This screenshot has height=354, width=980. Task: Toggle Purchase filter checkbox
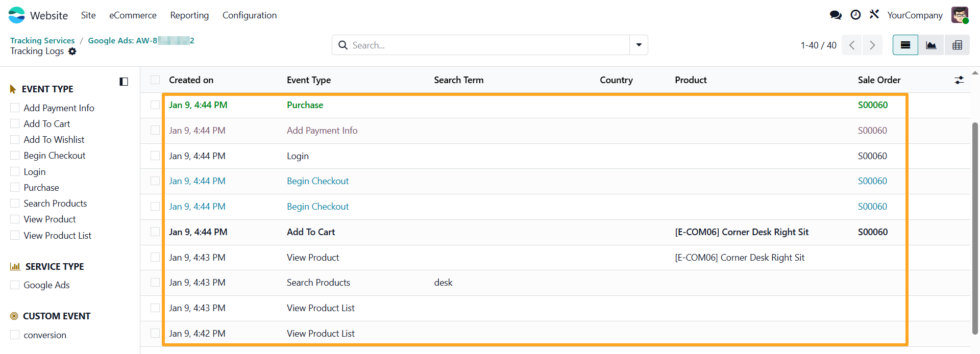click(15, 187)
